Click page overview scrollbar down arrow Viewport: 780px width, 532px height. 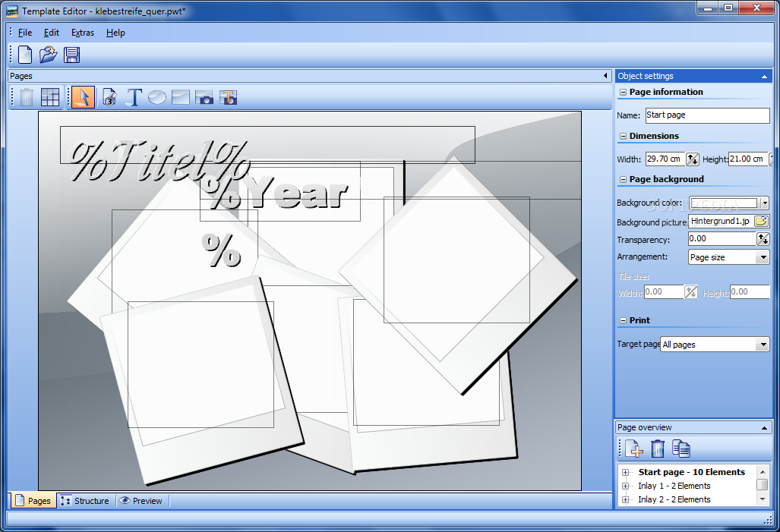[763, 499]
